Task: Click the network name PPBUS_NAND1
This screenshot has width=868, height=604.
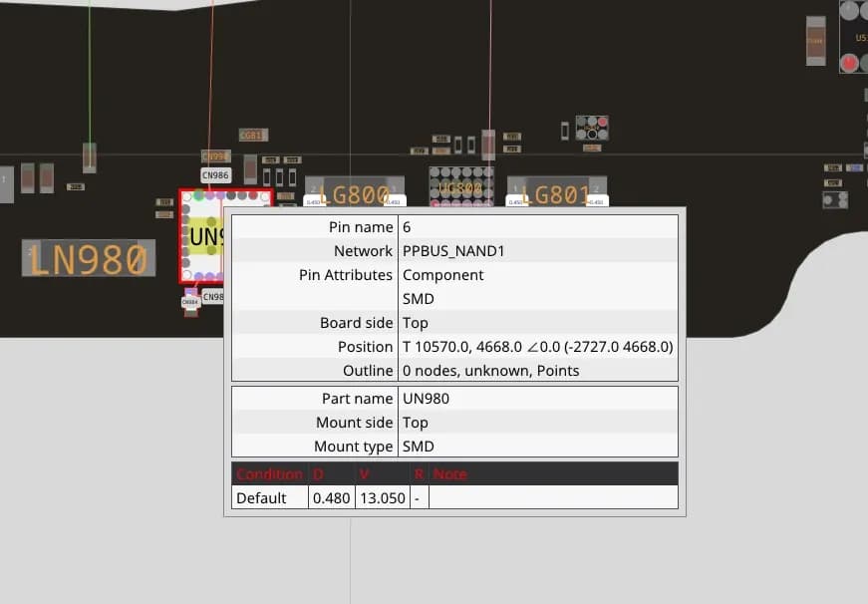Action: (x=453, y=251)
